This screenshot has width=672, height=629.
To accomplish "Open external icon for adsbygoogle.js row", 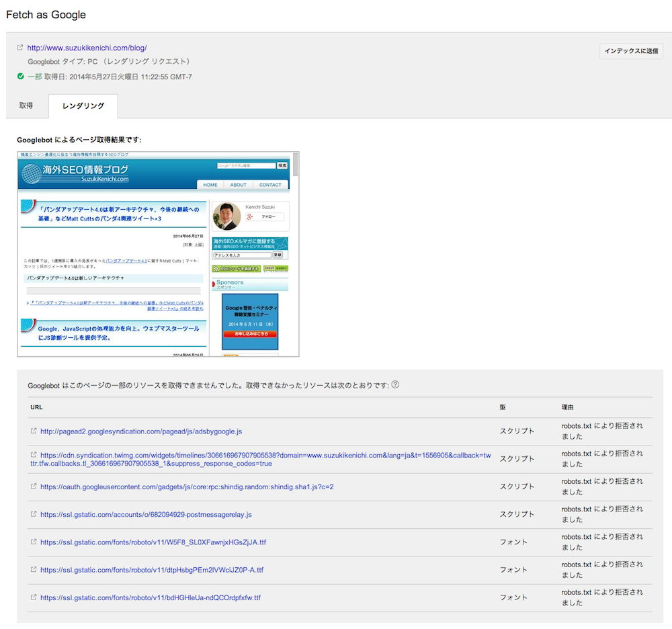I will point(34,431).
